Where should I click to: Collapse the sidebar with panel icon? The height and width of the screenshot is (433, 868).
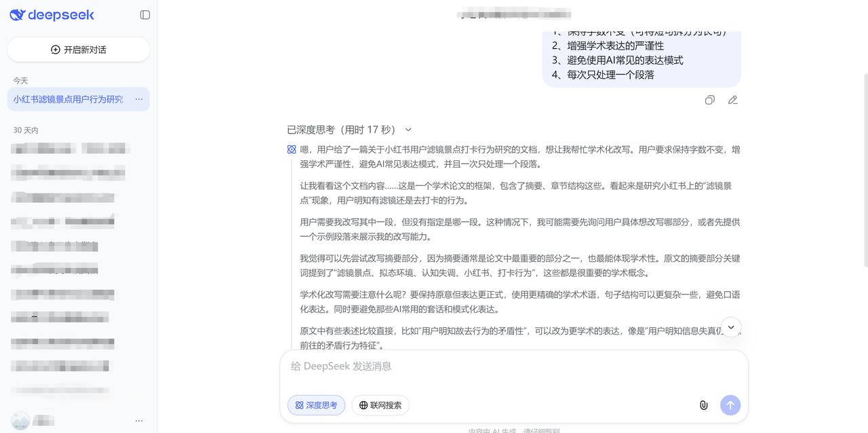coord(145,15)
